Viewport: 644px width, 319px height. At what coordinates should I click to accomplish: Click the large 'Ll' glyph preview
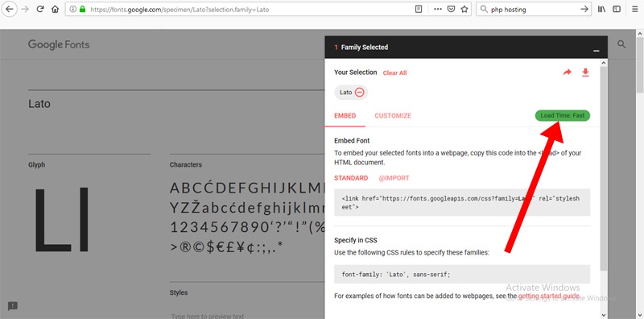pyautogui.click(x=62, y=220)
